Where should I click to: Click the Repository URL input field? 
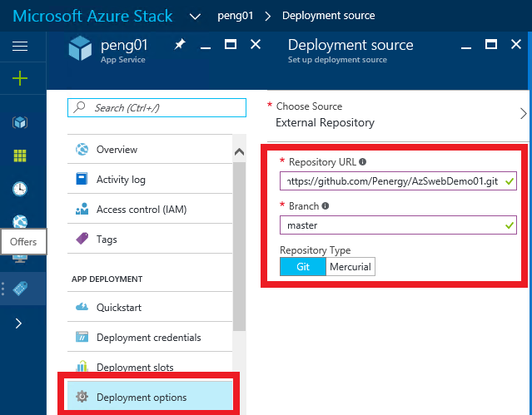(398, 181)
